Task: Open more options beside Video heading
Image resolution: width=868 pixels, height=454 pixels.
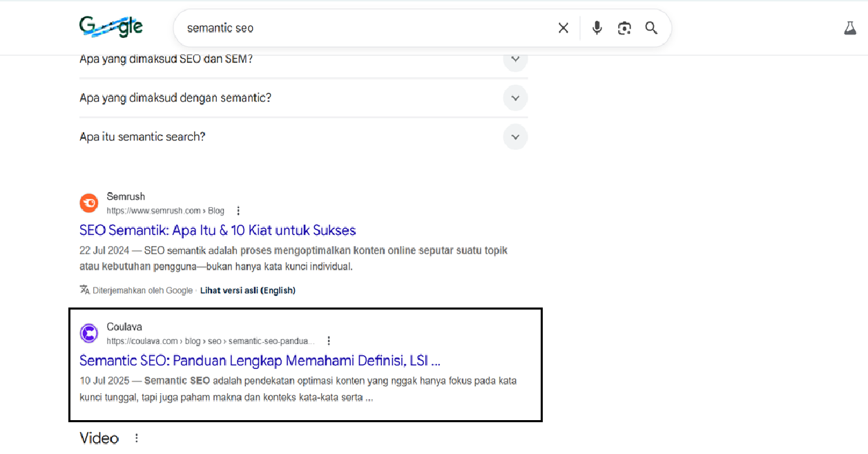Action: tap(137, 438)
